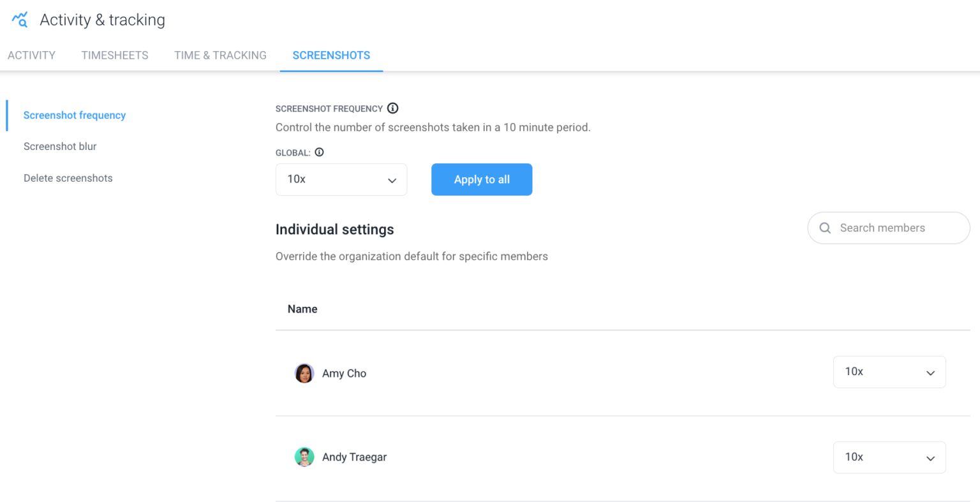This screenshot has height=502, width=980.
Task: Click Amy Cho's profile avatar
Action: tap(304, 373)
